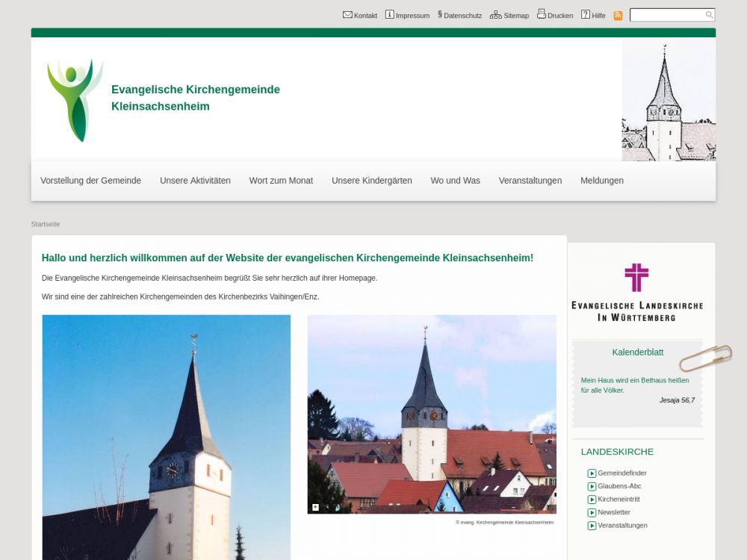This screenshot has height=560, width=747.
Task: Click the Drucken printer icon
Action: (541, 14)
